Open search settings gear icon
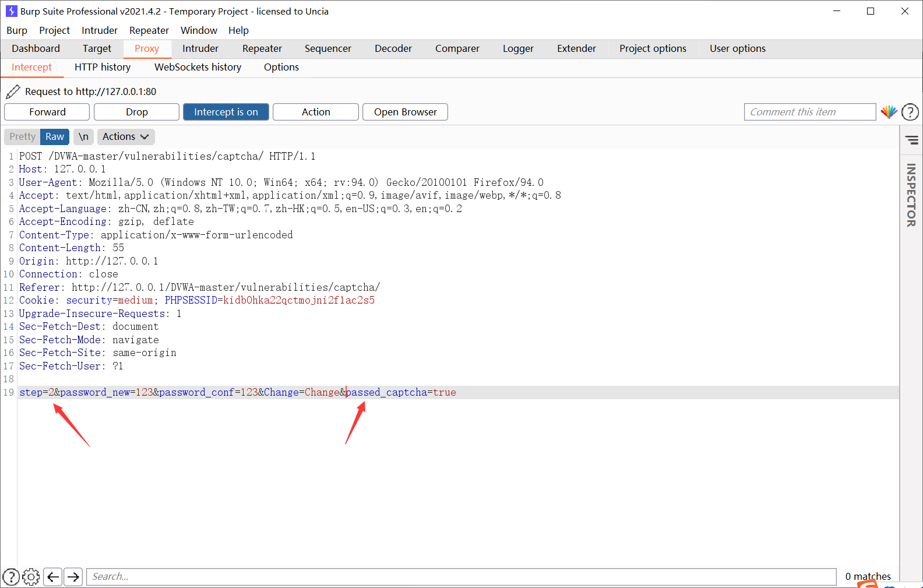Image resolution: width=923 pixels, height=588 pixels. pyautogui.click(x=31, y=577)
